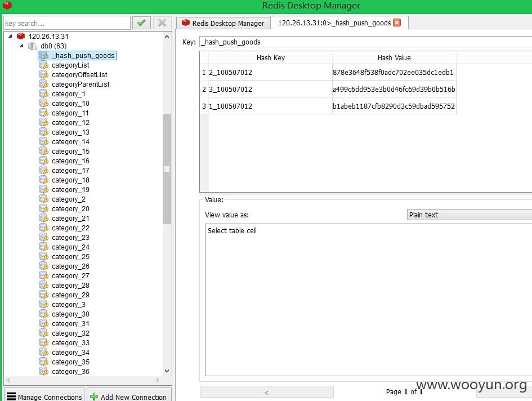Viewport: 532px width, 401px height.
Task: Collapse the 120.26.13.31 server node
Action: [x=10, y=36]
